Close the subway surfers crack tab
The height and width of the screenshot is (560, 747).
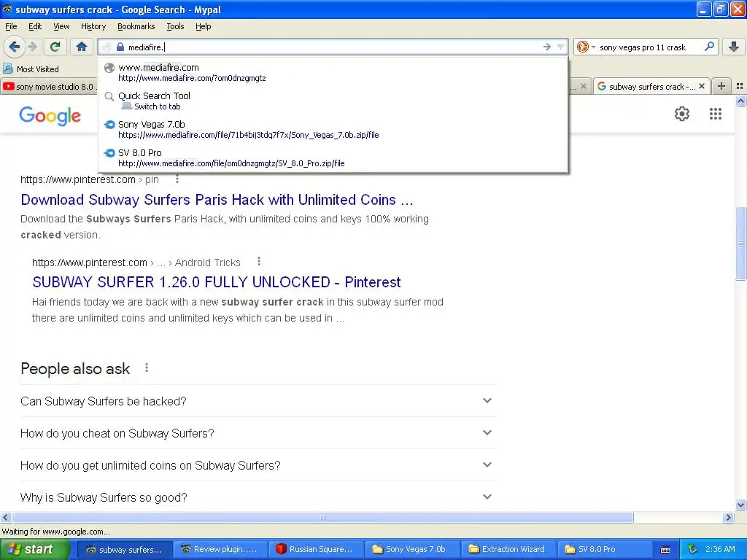(x=702, y=86)
